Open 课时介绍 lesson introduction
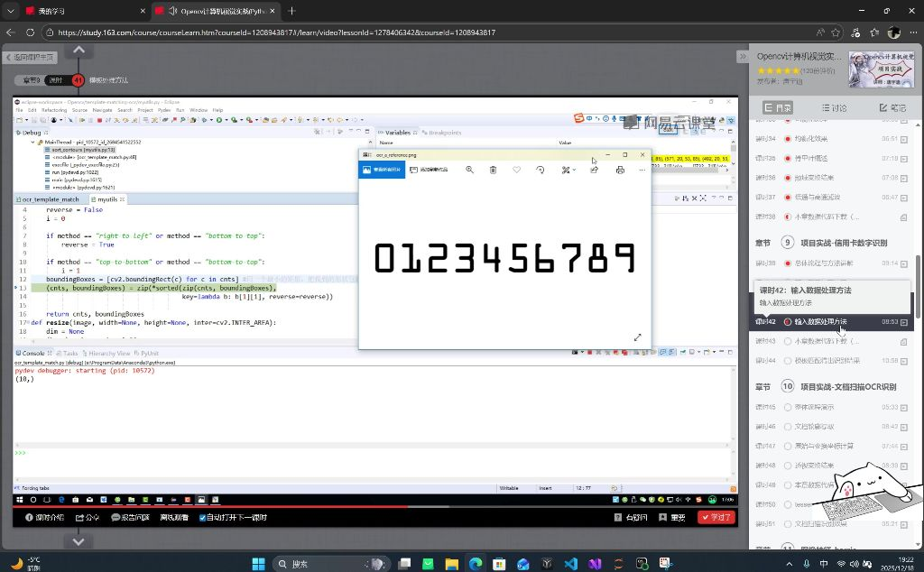 [45, 518]
